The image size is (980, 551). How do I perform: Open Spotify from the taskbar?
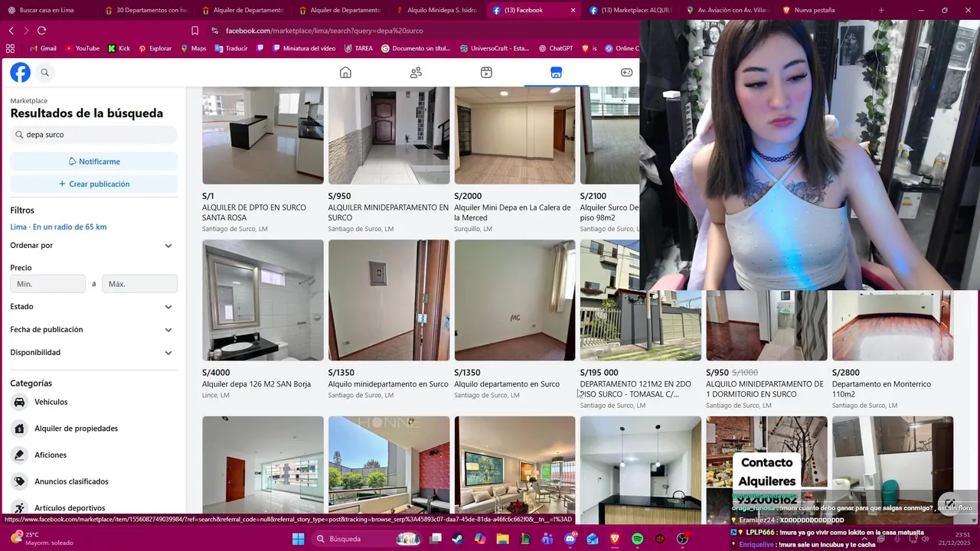click(x=638, y=539)
